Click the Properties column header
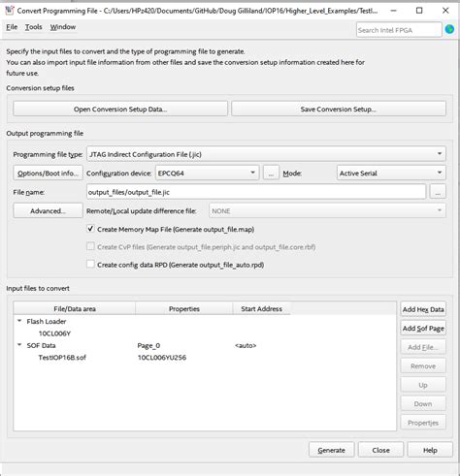Screen dimensions: 460x476 click(x=184, y=308)
